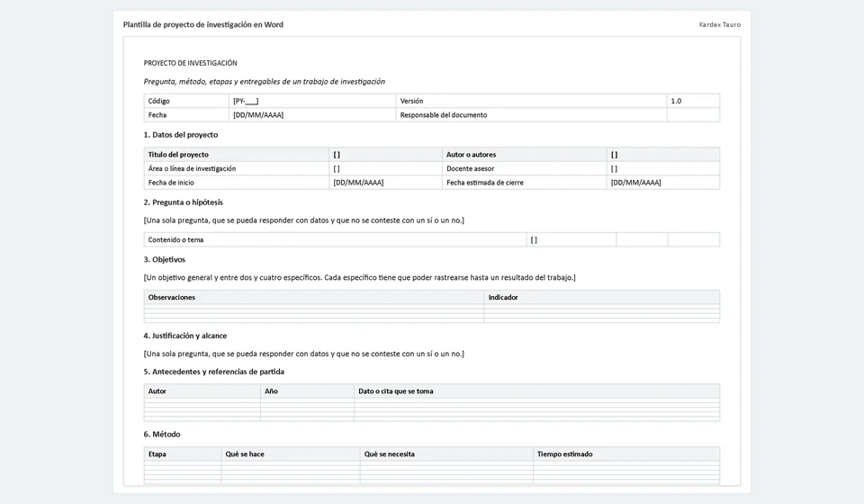The height and width of the screenshot is (504, 864).
Task: Click the italic subtitle 'Pregunta, método, etapas y entregables'
Action: coord(265,82)
